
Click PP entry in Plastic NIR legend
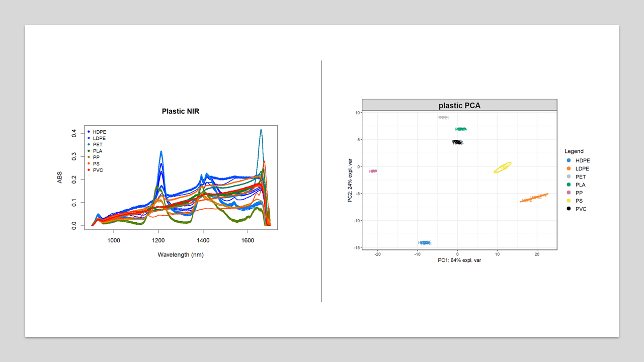pos(94,157)
